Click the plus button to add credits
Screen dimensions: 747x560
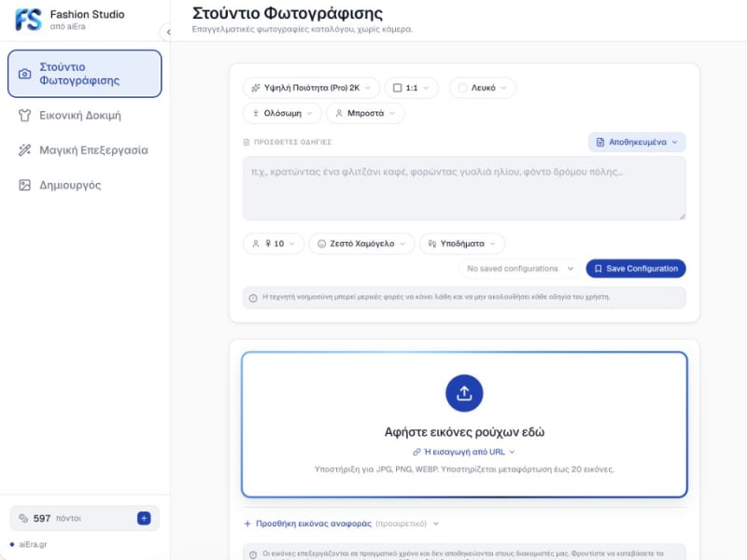pyautogui.click(x=144, y=518)
